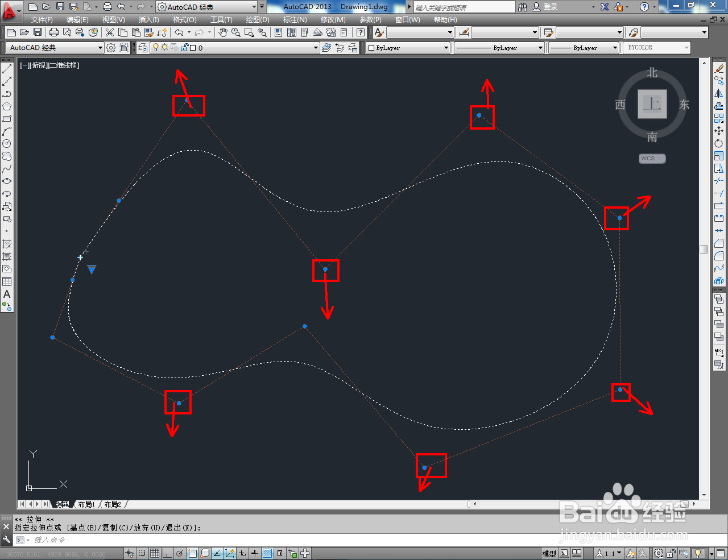Select the Fillet modify tool
This screenshot has width=728, height=560.
coord(719,256)
